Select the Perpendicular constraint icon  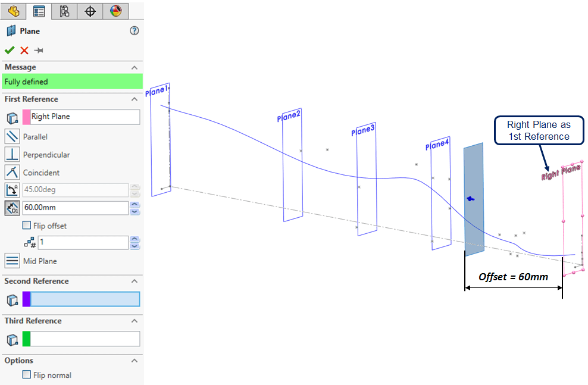[12, 155]
